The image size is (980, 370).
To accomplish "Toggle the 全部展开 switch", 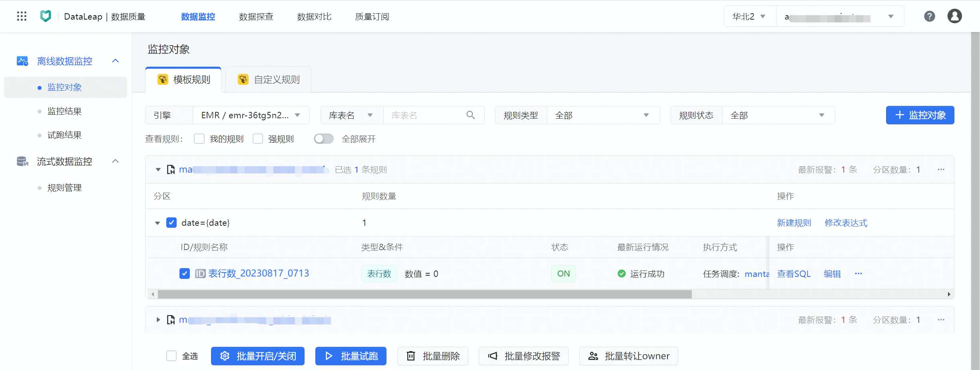I will [x=324, y=139].
